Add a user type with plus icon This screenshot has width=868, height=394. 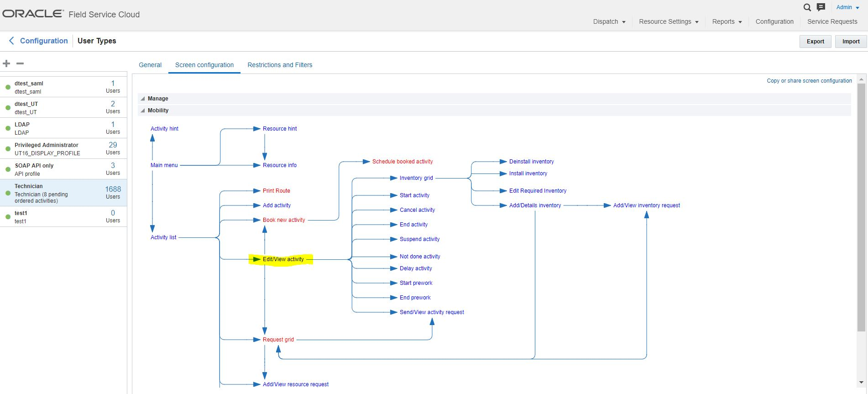(6, 63)
